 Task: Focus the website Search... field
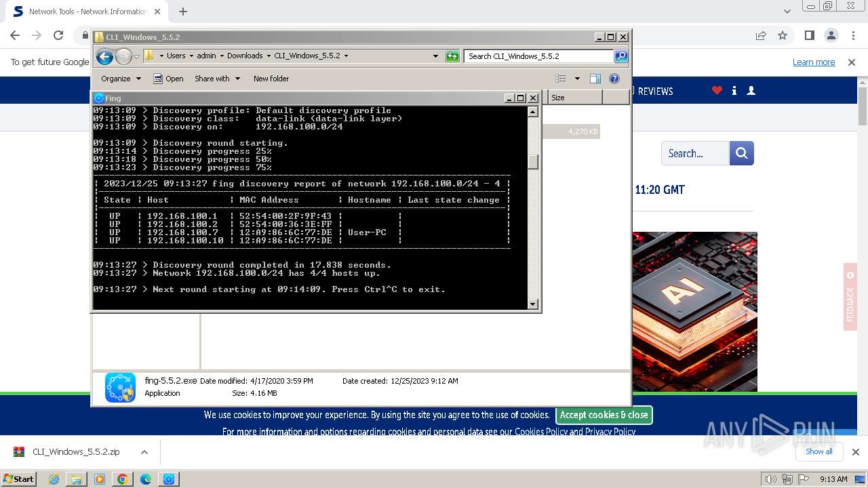pos(695,153)
